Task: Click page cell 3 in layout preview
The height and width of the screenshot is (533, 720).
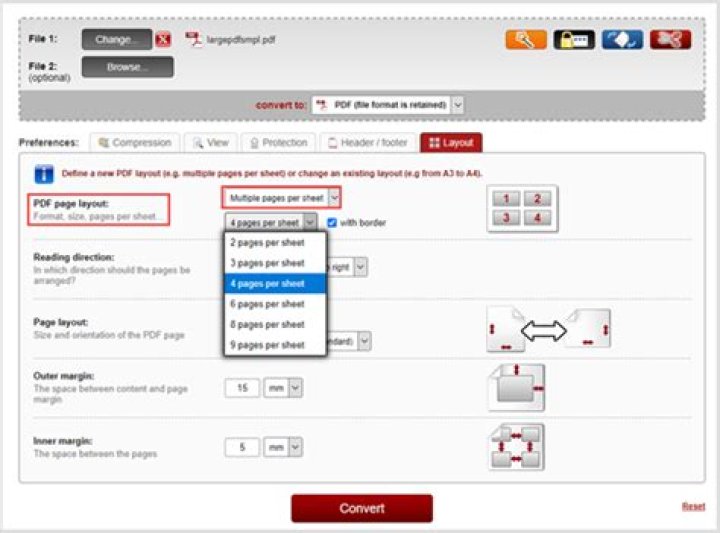Action: pos(506,218)
